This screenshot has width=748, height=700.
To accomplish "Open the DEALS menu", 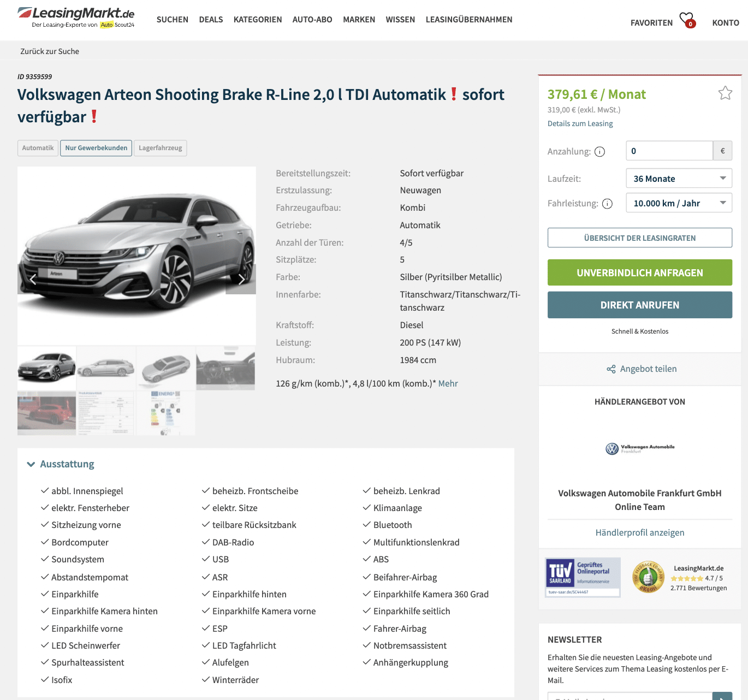I will 211,20.
